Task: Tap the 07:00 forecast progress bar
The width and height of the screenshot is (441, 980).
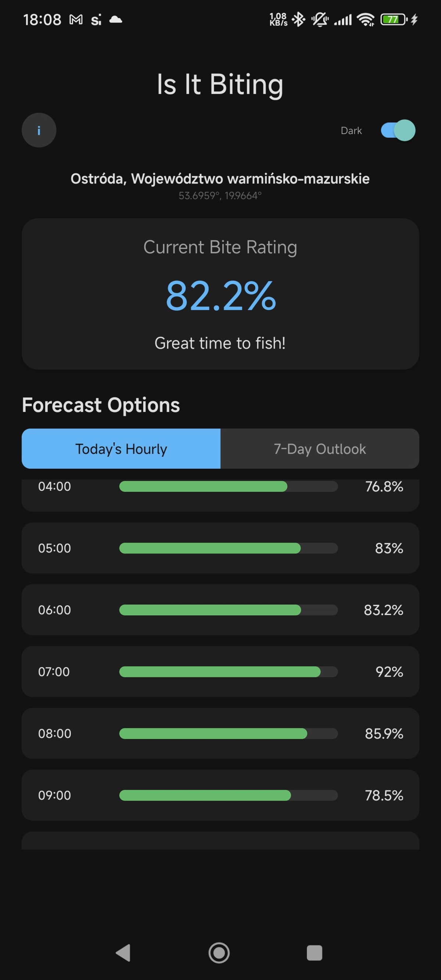Action: point(228,672)
